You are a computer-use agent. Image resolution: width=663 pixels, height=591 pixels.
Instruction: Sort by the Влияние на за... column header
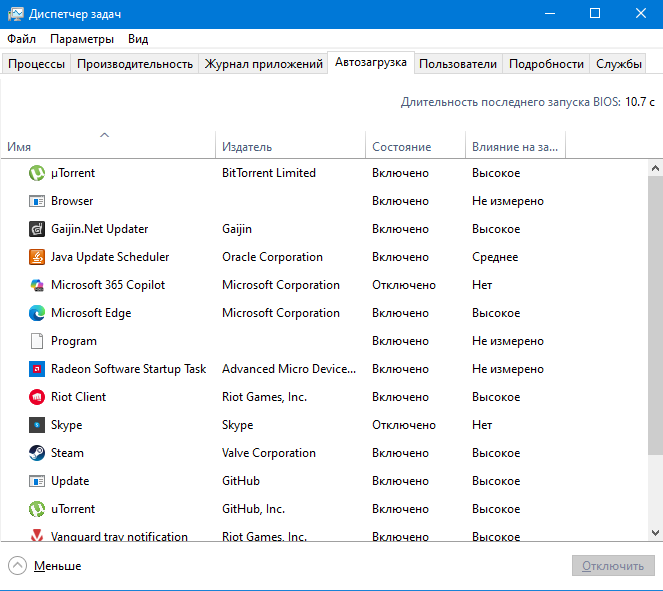(515, 144)
